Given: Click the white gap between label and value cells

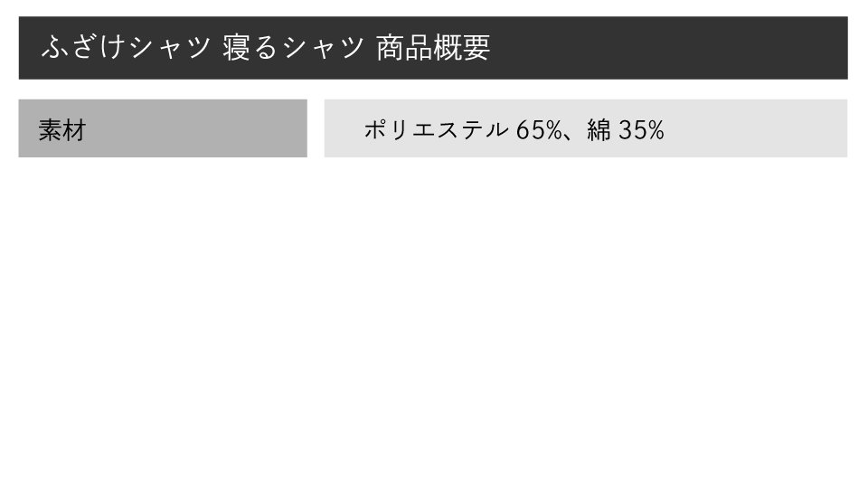Looking at the screenshot, I should 316,129.
